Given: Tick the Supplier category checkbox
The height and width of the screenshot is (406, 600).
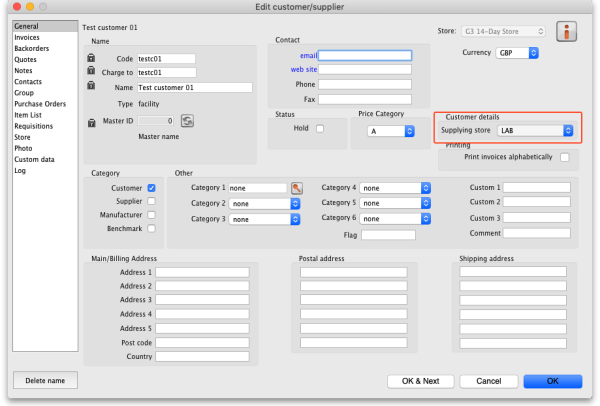Looking at the screenshot, I should pos(151,201).
